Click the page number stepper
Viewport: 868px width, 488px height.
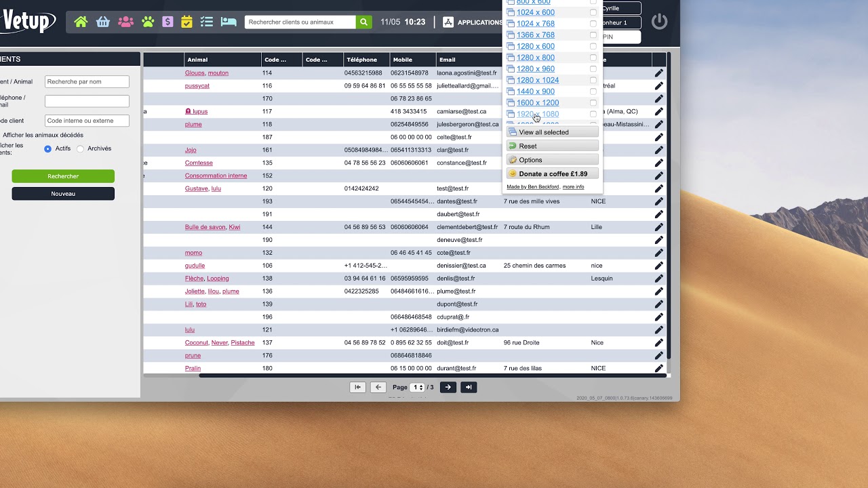pos(418,388)
